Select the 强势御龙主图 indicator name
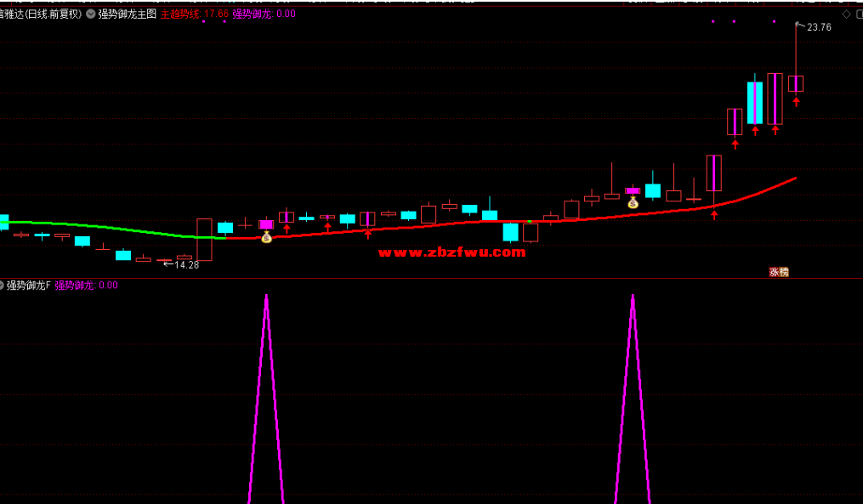Screen dimensions: 863x504 click(x=128, y=14)
